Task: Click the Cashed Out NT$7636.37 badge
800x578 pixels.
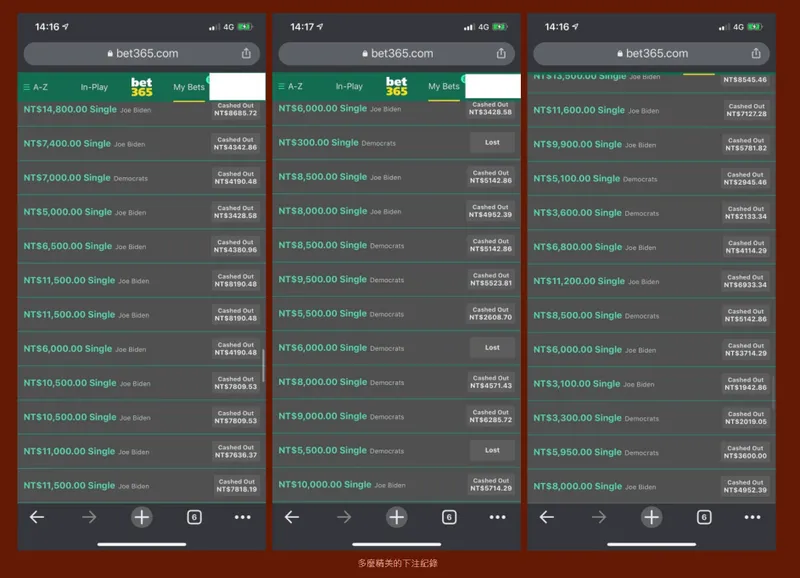Action: (236, 451)
